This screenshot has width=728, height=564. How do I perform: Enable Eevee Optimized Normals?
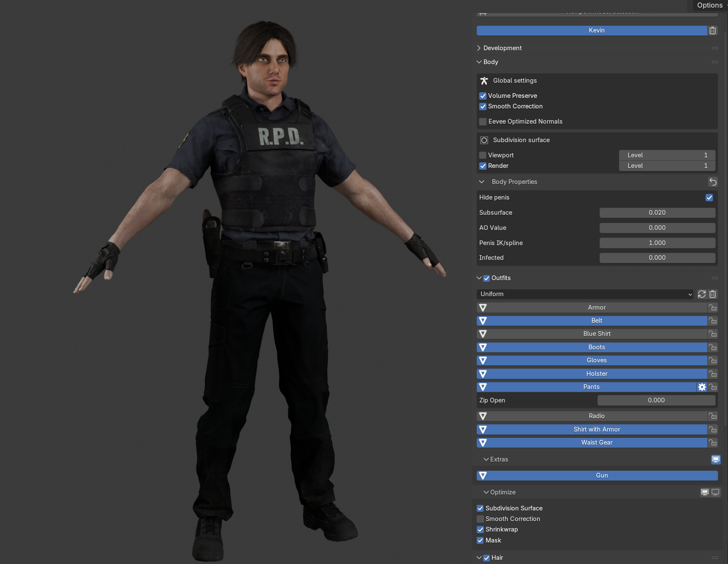point(483,121)
